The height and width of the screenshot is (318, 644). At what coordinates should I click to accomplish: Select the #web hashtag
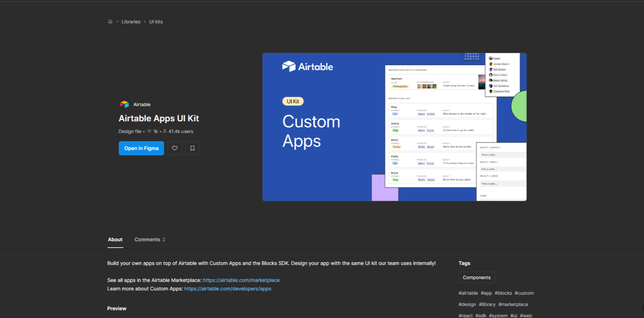click(x=526, y=316)
